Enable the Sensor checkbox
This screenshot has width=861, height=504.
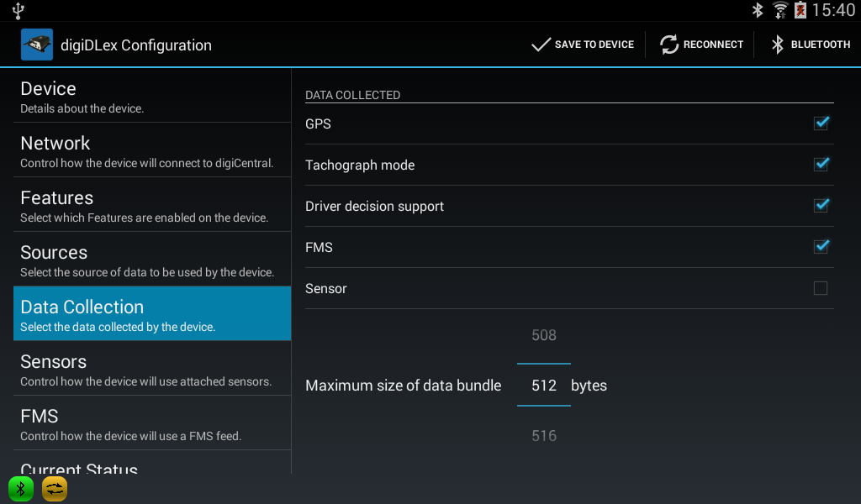tap(821, 288)
